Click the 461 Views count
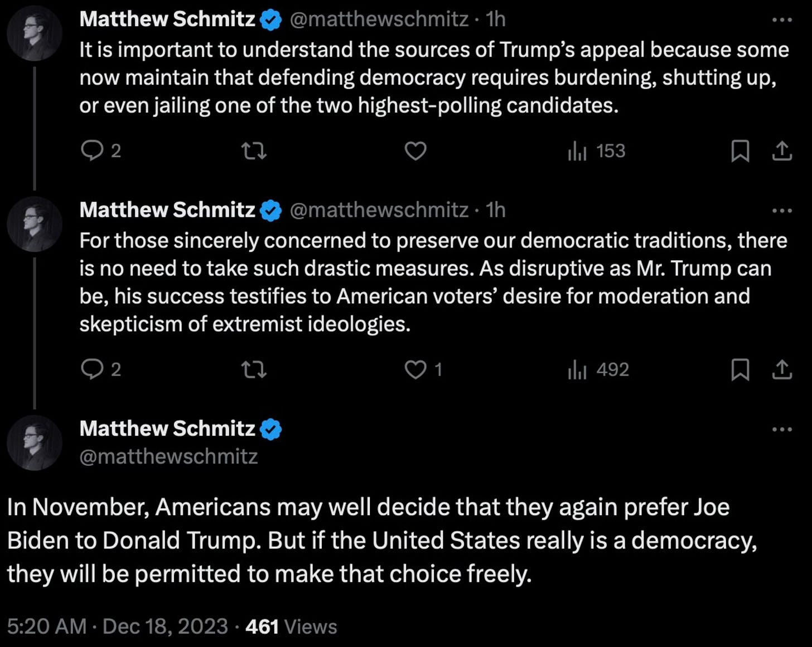 click(x=291, y=626)
